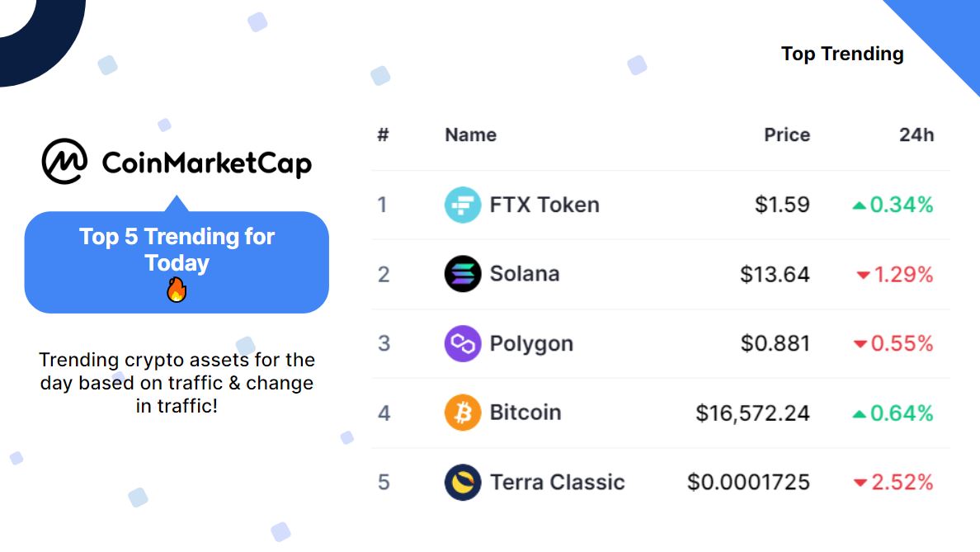
Task: Open the Terra Classic name link
Action: coord(558,482)
